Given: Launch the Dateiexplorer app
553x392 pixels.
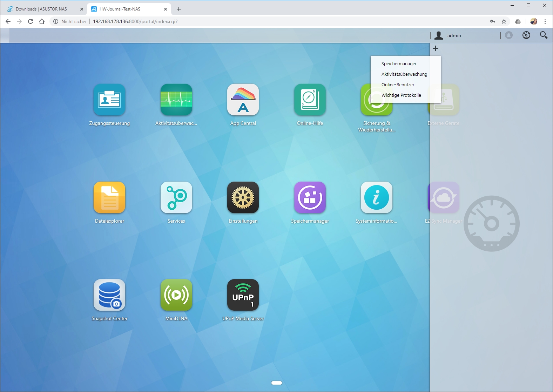Looking at the screenshot, I should click(109, 197).
